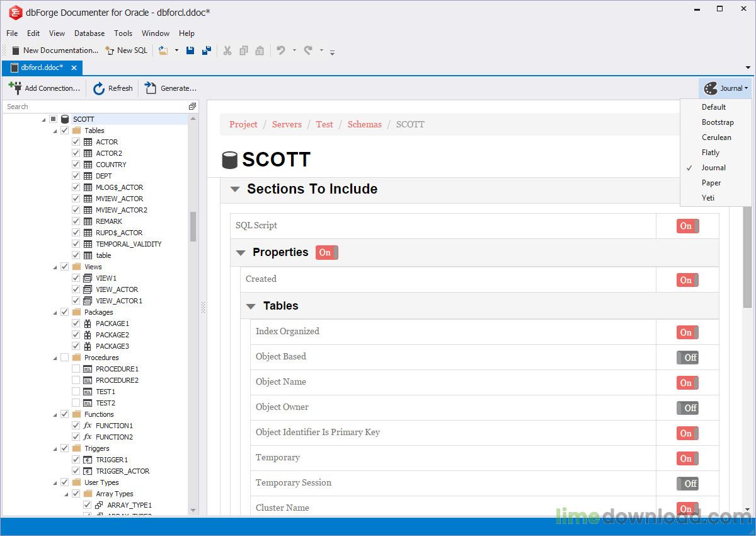
Task: Click the Save All toolbar icon
Action: click(x=206, y=50)
